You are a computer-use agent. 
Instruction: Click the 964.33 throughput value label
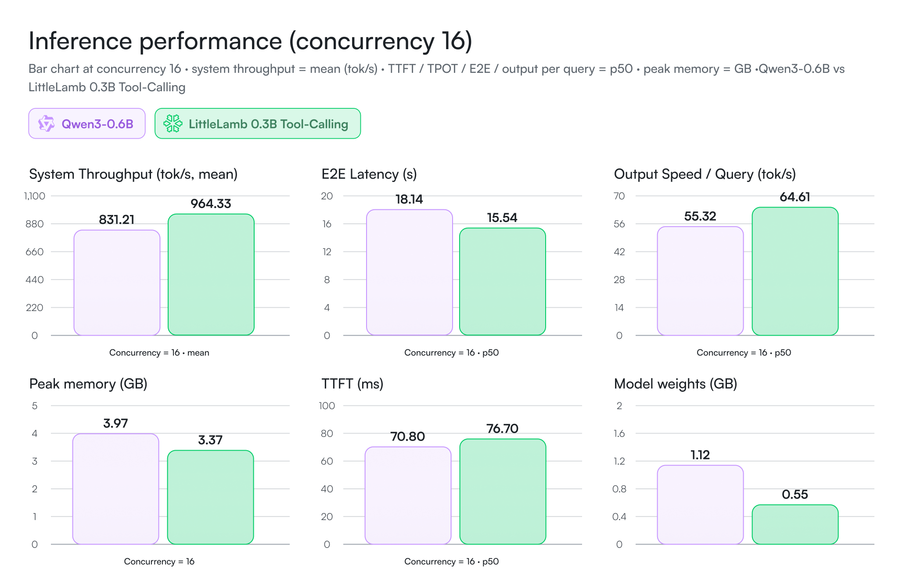[211, 204]
